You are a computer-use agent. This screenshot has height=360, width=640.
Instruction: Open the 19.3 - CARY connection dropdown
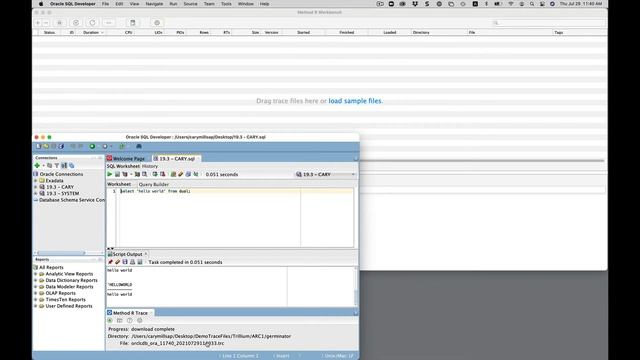(326, 174)
